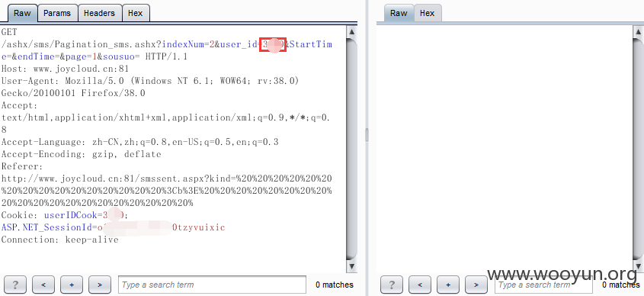Select the response Raw tab
This screenshot has height=296, width=644.
(x=399, y=13)
